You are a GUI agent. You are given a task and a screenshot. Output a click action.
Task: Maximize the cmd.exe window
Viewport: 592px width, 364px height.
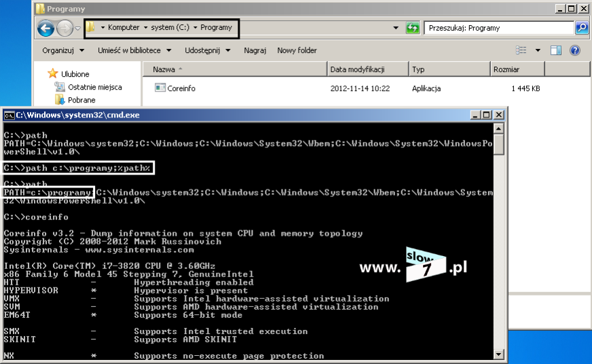tap(487, 115)
